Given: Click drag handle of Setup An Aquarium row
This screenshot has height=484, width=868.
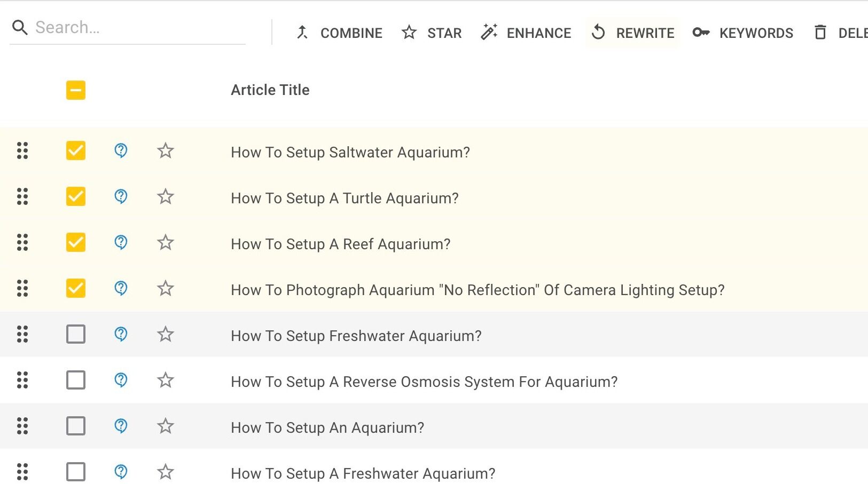Looking at the screenshot, I should coord(22,426).
